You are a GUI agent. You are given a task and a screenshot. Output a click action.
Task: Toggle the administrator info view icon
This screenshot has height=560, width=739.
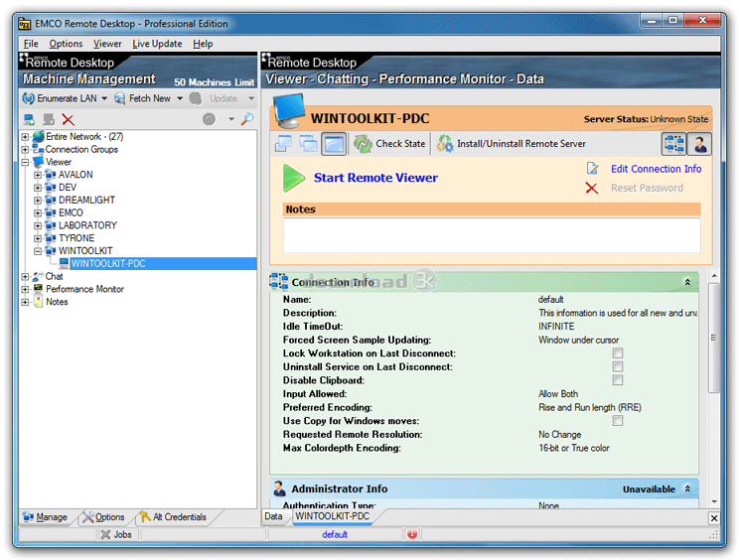point(699,144)
